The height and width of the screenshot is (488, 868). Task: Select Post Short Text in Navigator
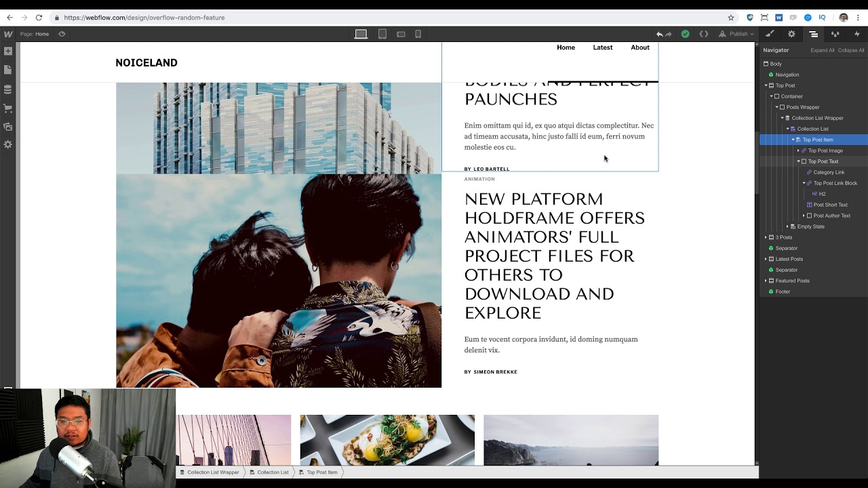click(830, 205)
